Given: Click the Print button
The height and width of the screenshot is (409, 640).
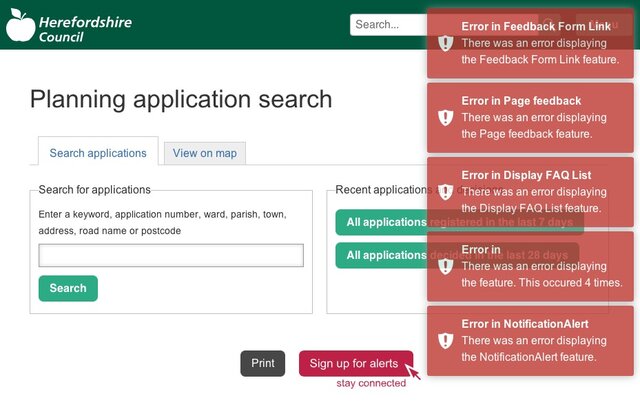Looking at the screenshot, I should click(x=262, y=363).
